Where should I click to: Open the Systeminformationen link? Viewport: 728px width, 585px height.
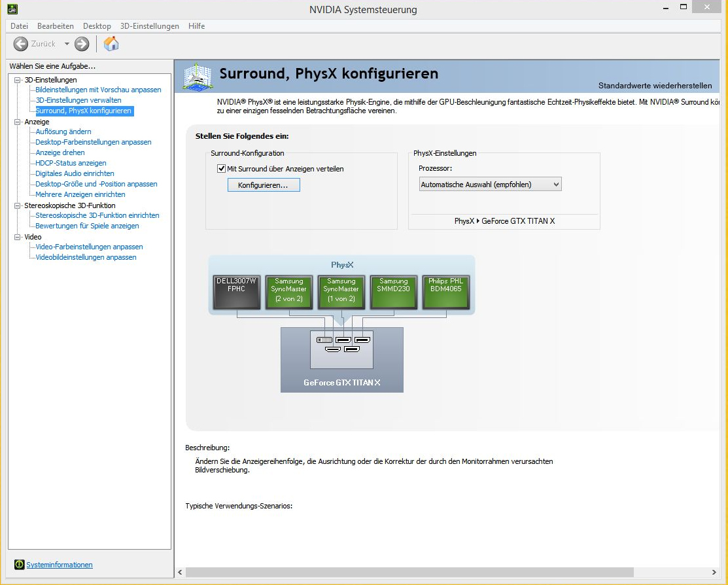coord(60,565)
